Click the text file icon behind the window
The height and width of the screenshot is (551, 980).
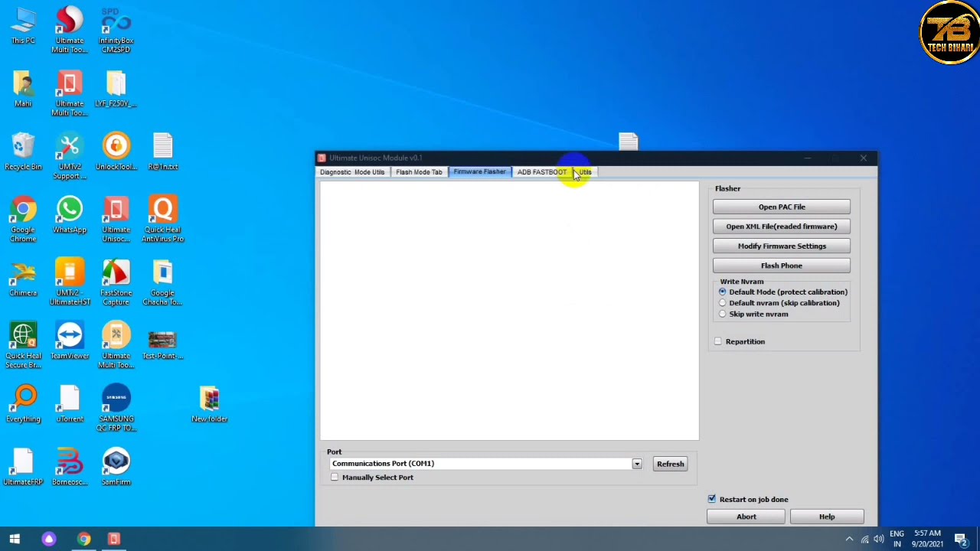[629, 141]
